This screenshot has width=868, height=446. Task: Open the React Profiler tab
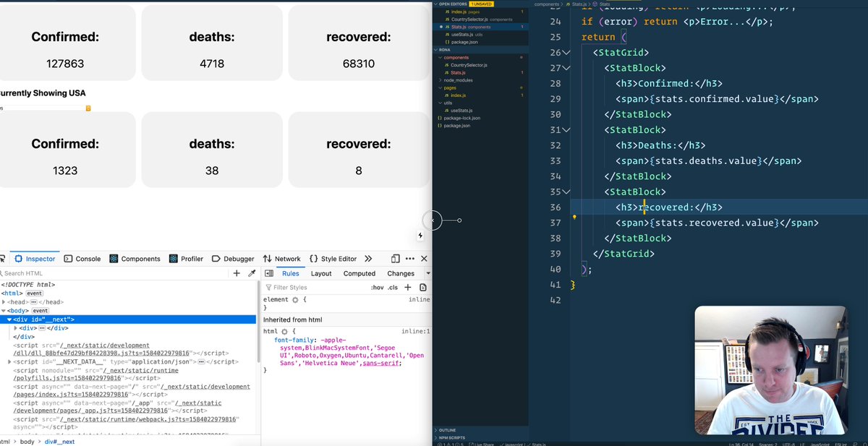[186, 259]
